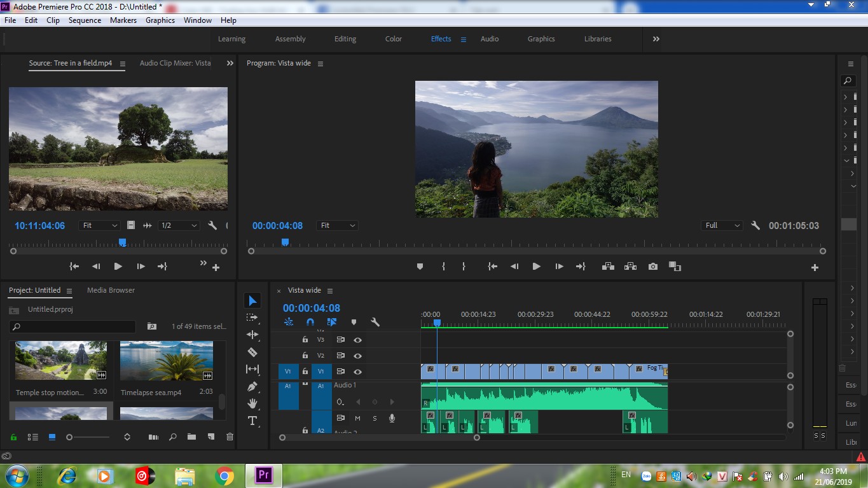Delete selected item with Project panel trash icon
Viewport: 868px width, 488px height.
[x=230, y=437]
